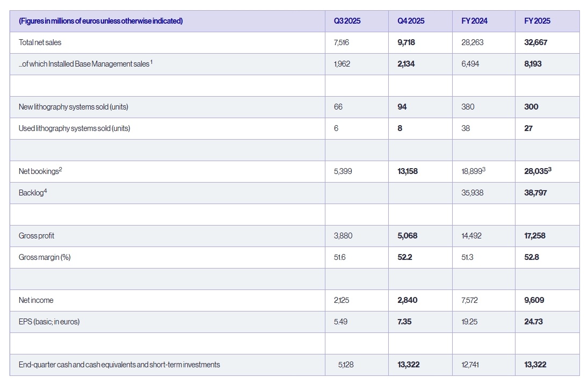Click the Used lithography systems sold label
This screenshot has width=588, height=384.
click(74, 128)
